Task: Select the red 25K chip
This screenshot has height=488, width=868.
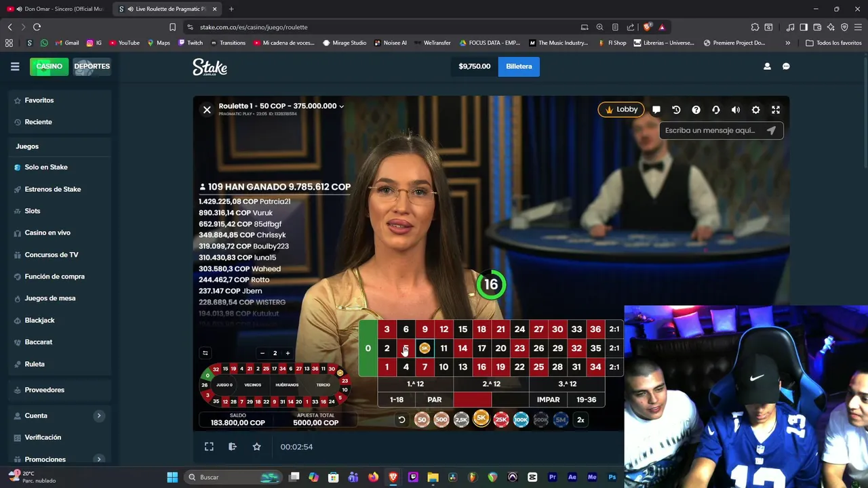Action: coord(501,420)
